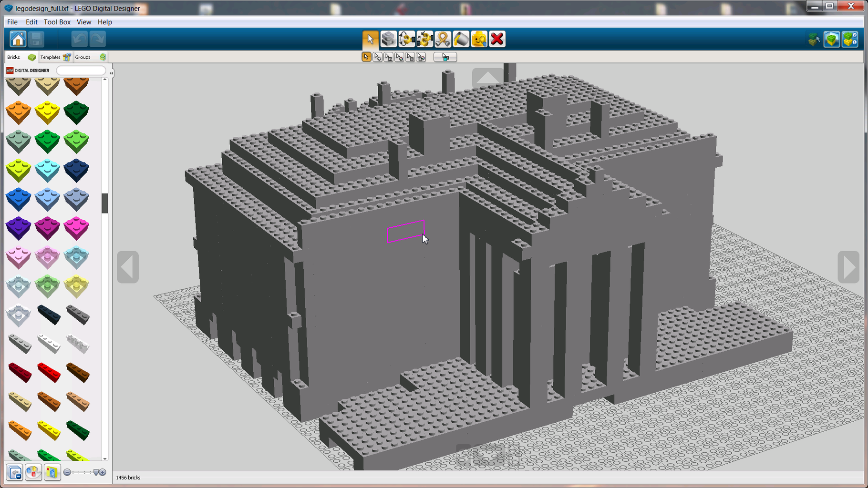
Task: Choose the Paint bucket tool
Action: coord(460,39)
